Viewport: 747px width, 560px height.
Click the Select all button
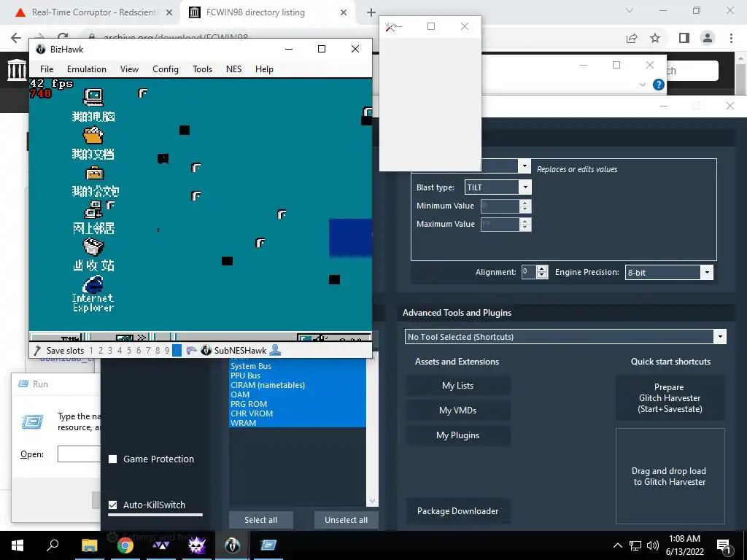(x=260, y=520)
